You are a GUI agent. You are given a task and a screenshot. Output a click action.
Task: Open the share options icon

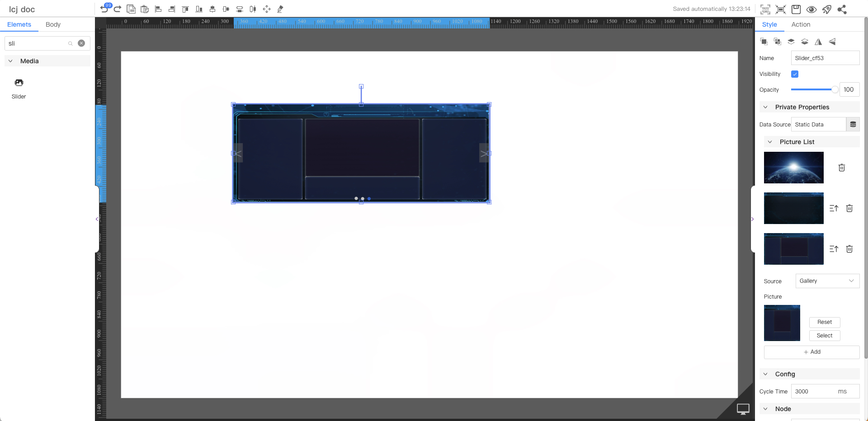pos(842,9)
